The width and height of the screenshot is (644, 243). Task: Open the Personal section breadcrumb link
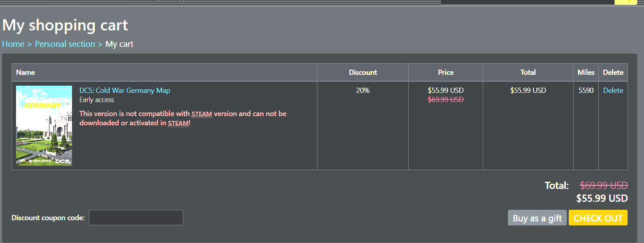[65, 44]
